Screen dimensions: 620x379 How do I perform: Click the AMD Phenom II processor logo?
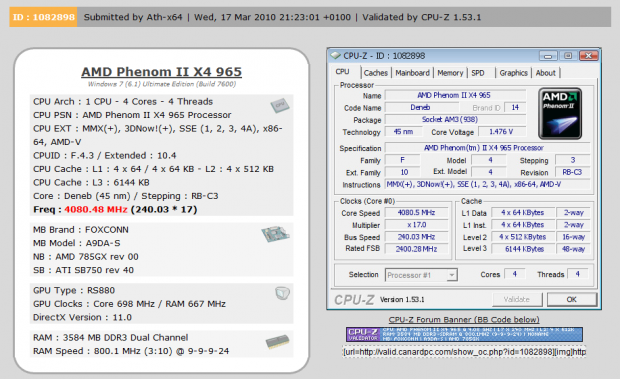point(560,113)
